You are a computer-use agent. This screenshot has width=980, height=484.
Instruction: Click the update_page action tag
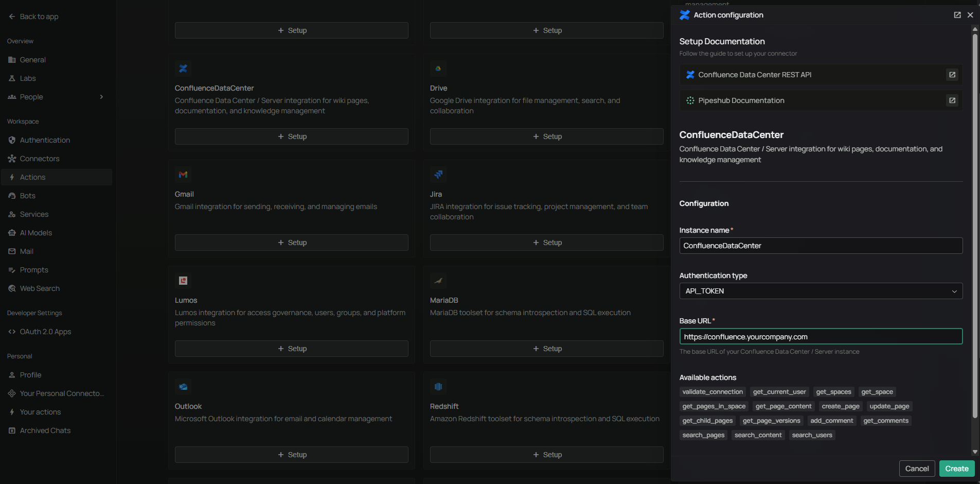[x=889, y=406]
